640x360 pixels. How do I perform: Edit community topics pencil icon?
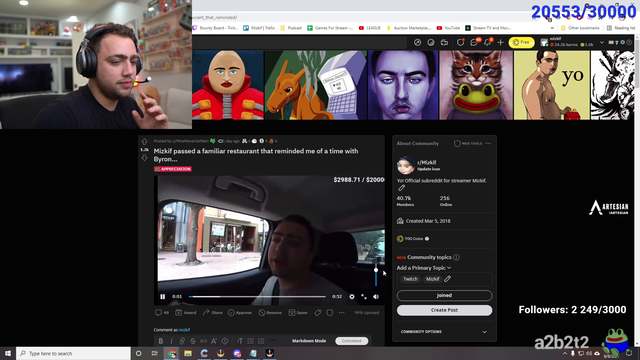click(448, 279)
